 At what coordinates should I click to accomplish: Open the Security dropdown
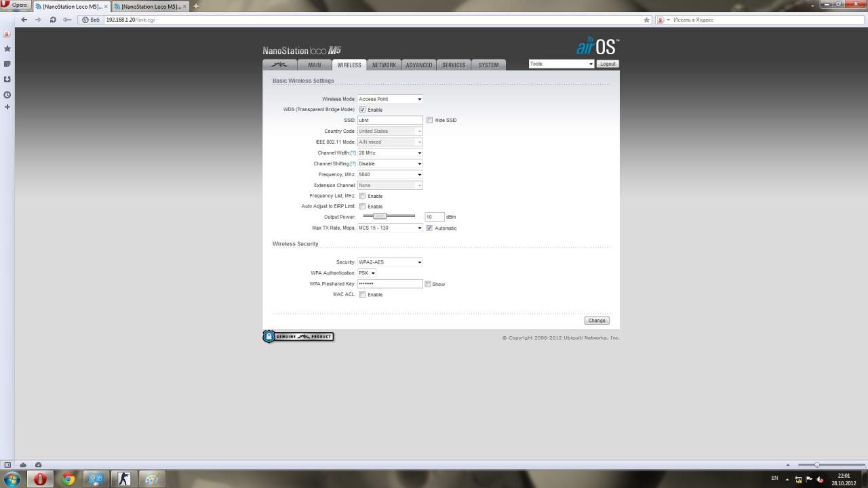point(390,262)
